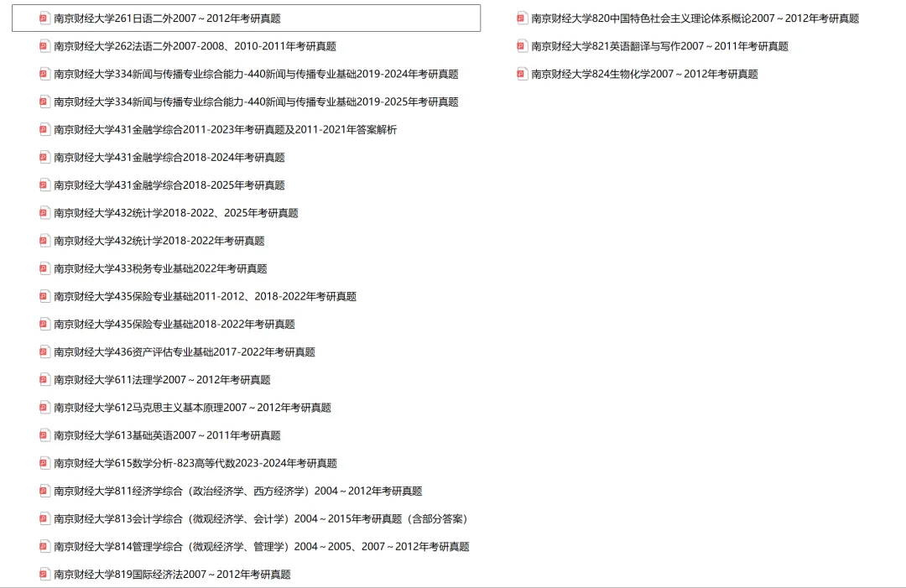
Task: Select 435保险专业基础2011-2012、2018-2022 file name
Action: tap(206, 296)
